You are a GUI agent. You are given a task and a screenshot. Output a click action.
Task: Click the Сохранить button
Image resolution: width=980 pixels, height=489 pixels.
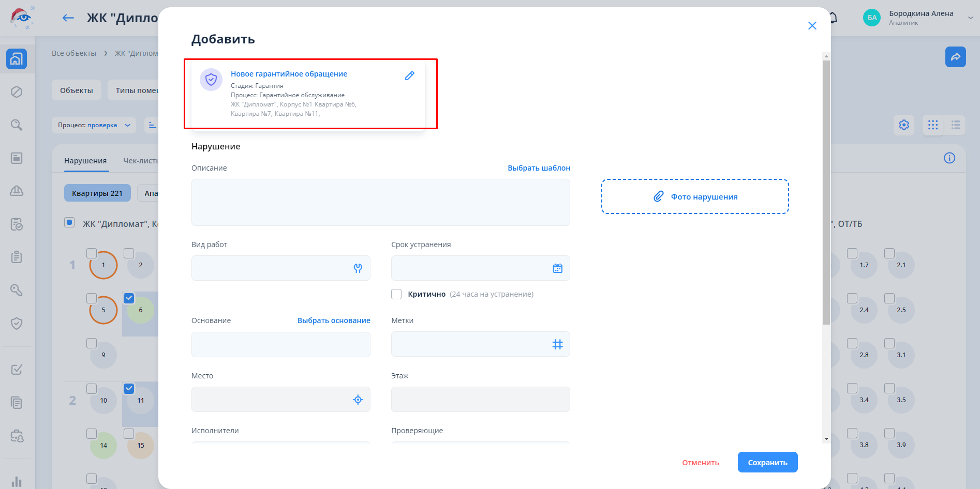coord(767,463)
